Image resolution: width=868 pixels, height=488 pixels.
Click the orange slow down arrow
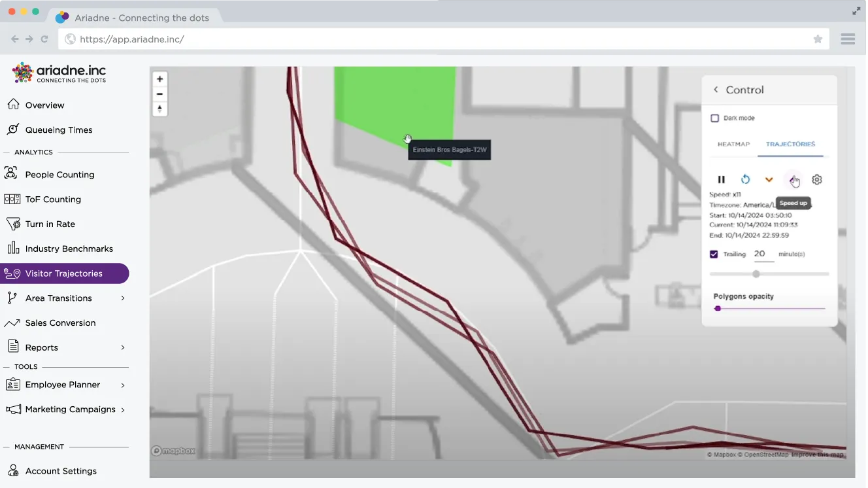tap(769, 180)
